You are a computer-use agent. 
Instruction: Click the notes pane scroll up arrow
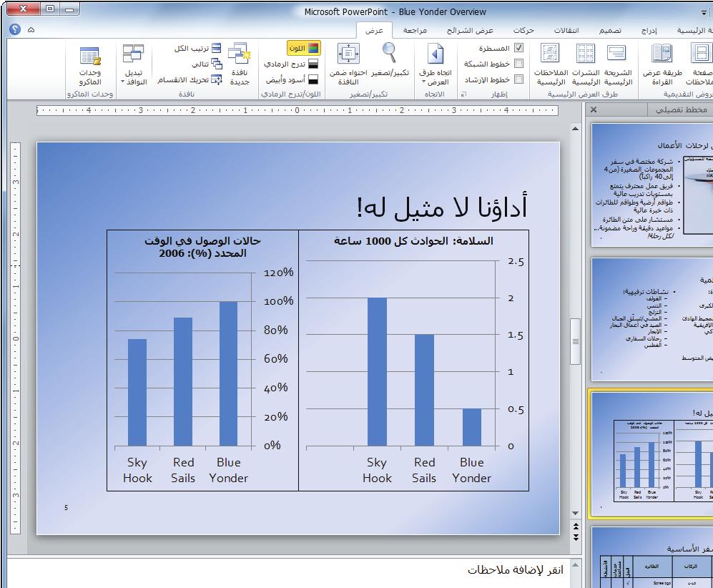coord(575,565)
